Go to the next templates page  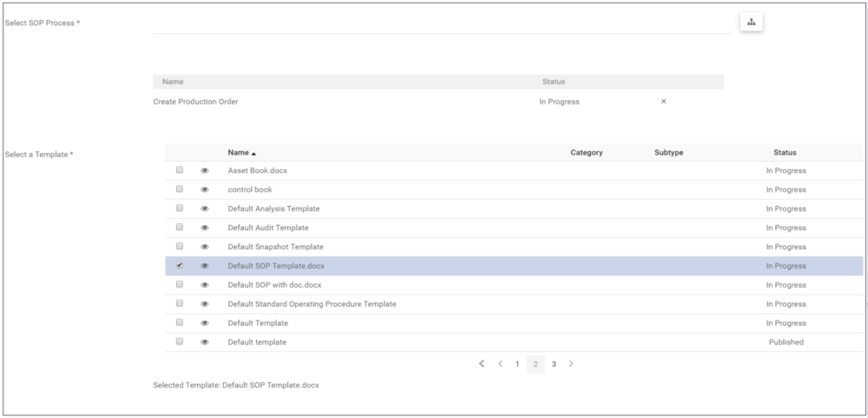coord(571,364)
